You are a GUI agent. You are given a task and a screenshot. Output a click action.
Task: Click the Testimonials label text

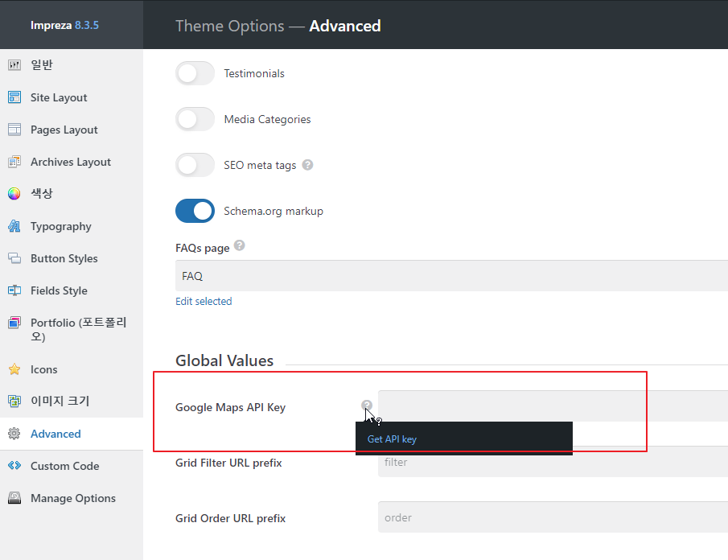click(x=254, y=73)
